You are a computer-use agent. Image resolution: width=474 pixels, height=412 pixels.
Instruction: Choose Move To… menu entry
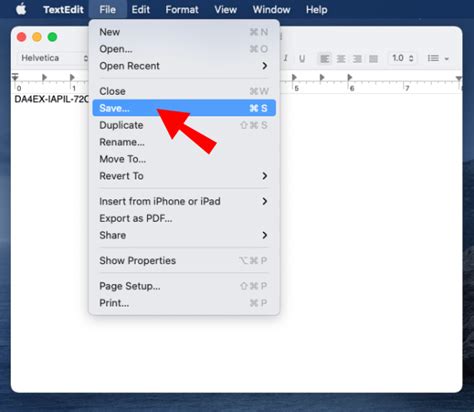click(184, 159)
